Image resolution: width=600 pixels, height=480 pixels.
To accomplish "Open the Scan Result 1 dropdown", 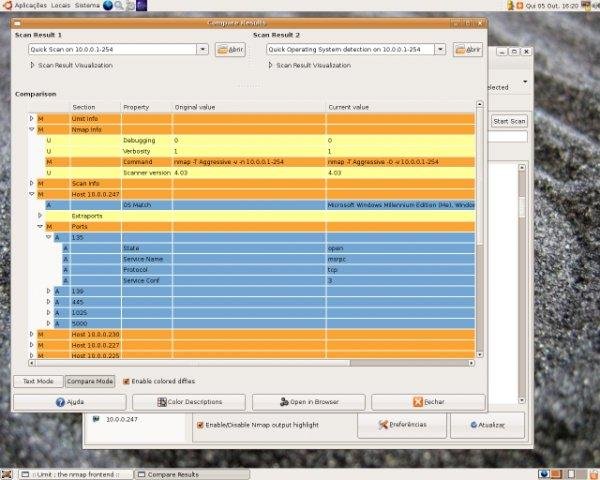I will coord(202,49).
